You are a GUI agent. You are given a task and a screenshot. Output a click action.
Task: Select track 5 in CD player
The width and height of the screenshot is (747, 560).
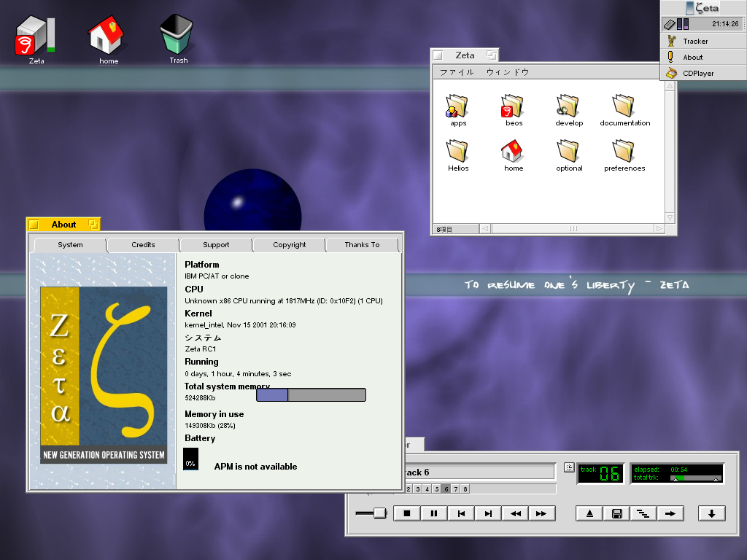(437, 489)
